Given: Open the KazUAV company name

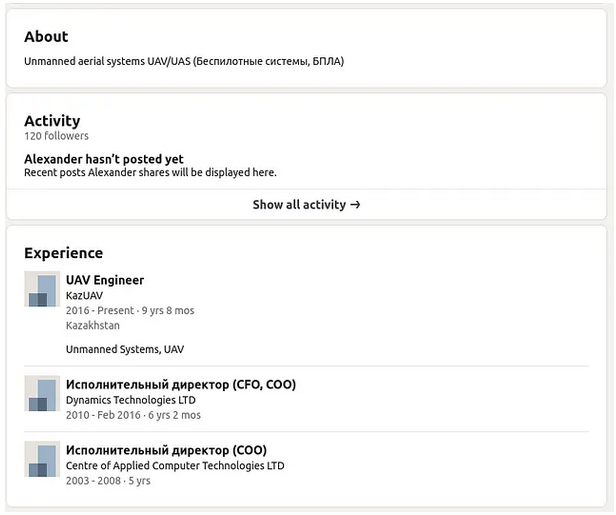Looking at the screenshot, I should (84, 296).
